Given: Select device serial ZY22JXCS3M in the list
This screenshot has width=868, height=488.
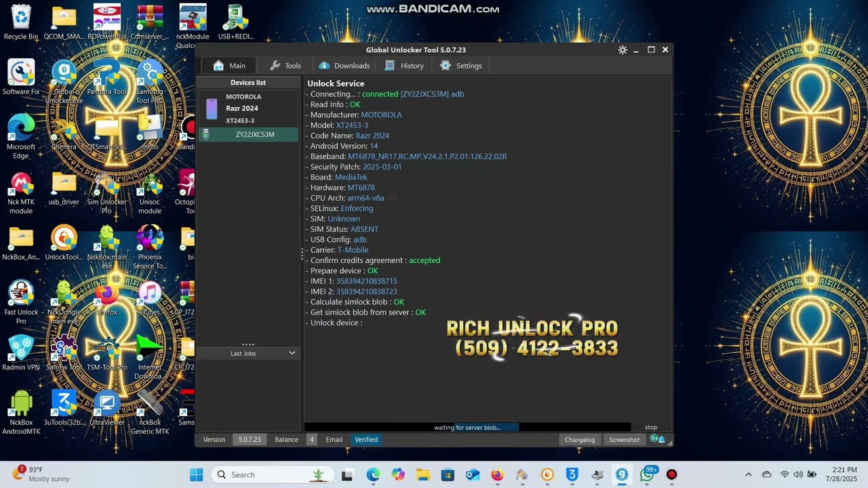Looking at the screenshot, I should tap(248, 134).
